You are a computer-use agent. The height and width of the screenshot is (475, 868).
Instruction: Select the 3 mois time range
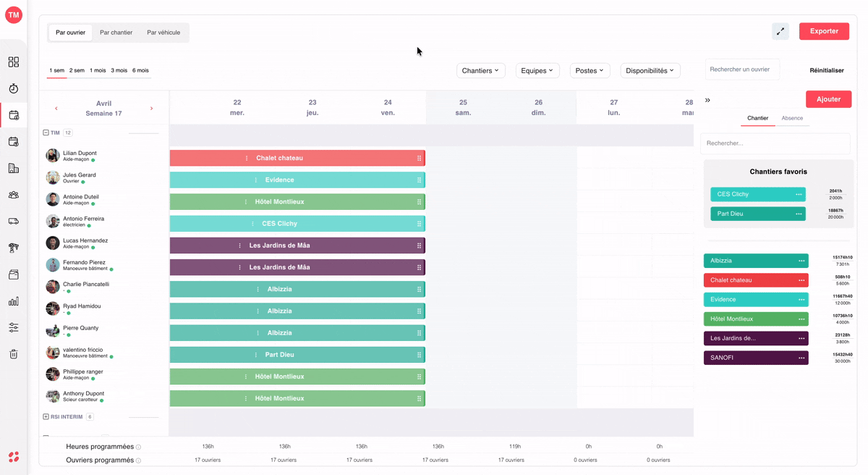point(119,70)
